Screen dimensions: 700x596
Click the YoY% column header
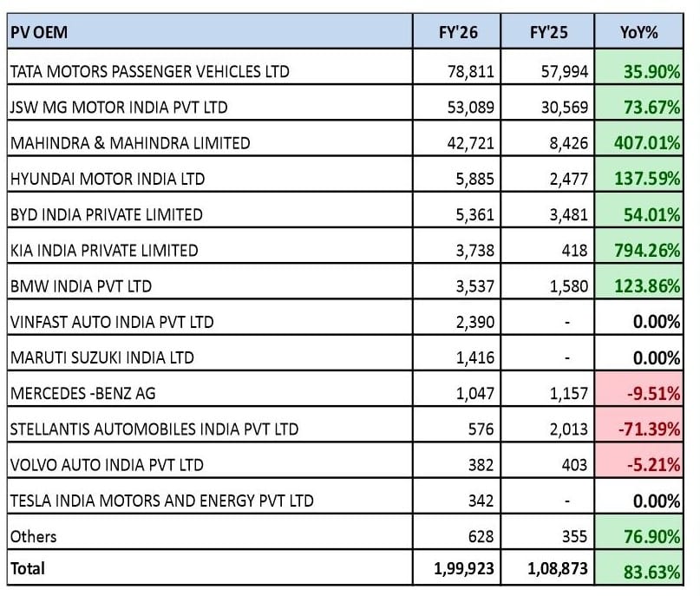coord(639,35)
